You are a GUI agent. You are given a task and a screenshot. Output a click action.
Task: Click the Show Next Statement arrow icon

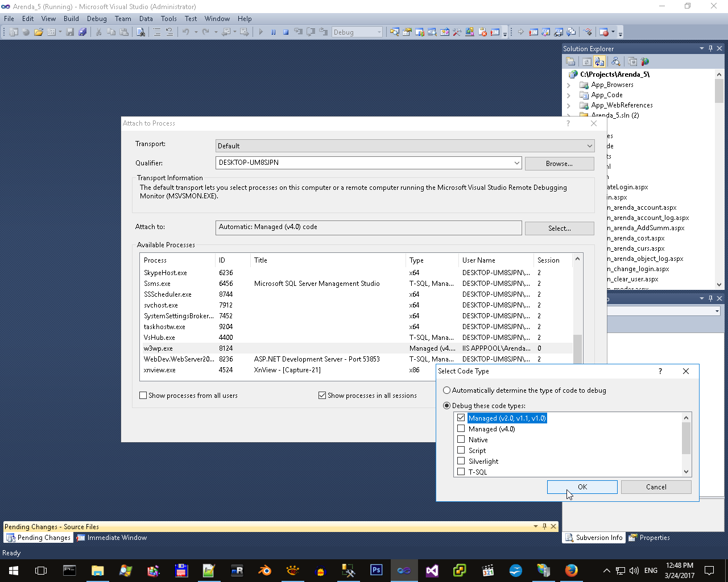pyautogui.click(x=521, y=32)
